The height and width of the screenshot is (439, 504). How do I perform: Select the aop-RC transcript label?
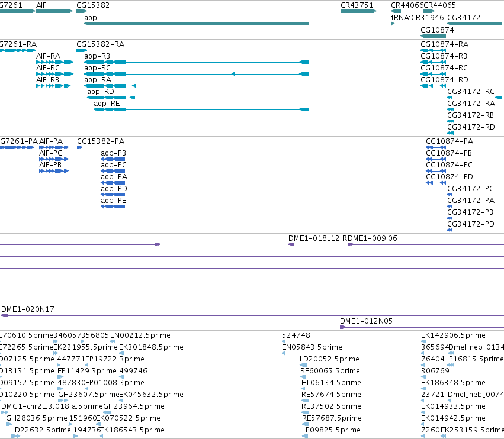click(97, 68)
